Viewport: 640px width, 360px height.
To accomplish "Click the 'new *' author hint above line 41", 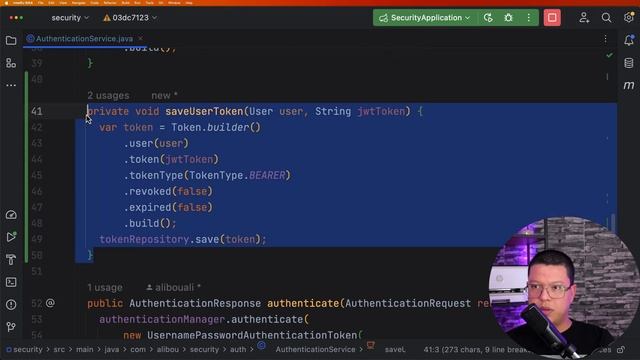I will (164, 96).
